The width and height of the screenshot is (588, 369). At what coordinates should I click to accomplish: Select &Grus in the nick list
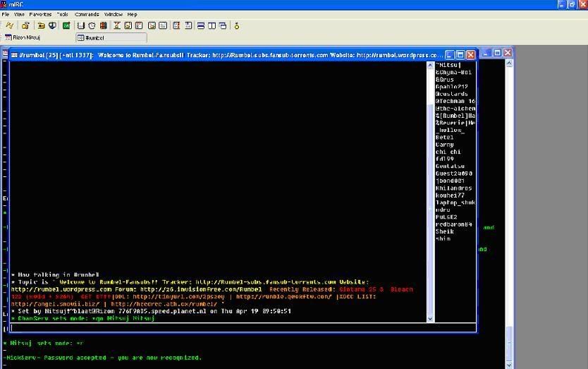tap(445, 80)
